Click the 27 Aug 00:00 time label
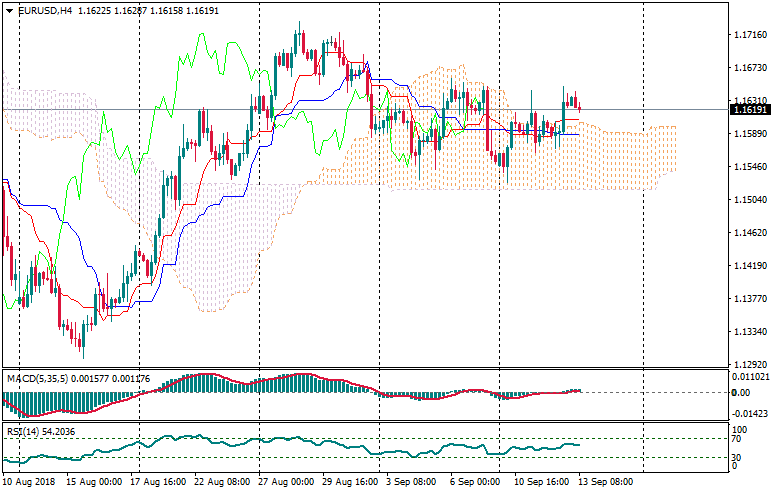The image size is (771, 493). (x=285, y=482)
